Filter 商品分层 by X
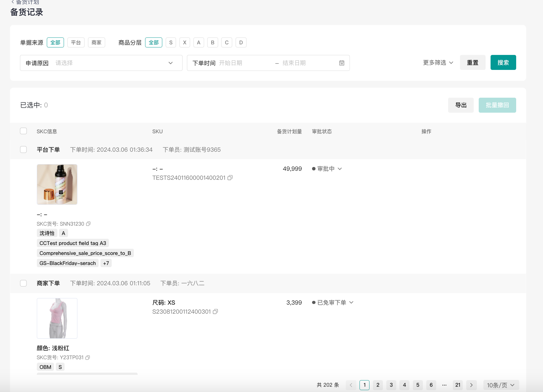The image size is (543, 392). 185,42
